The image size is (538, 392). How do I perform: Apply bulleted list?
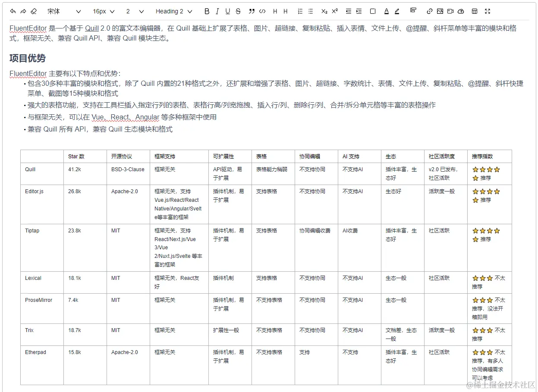[311, 11]
